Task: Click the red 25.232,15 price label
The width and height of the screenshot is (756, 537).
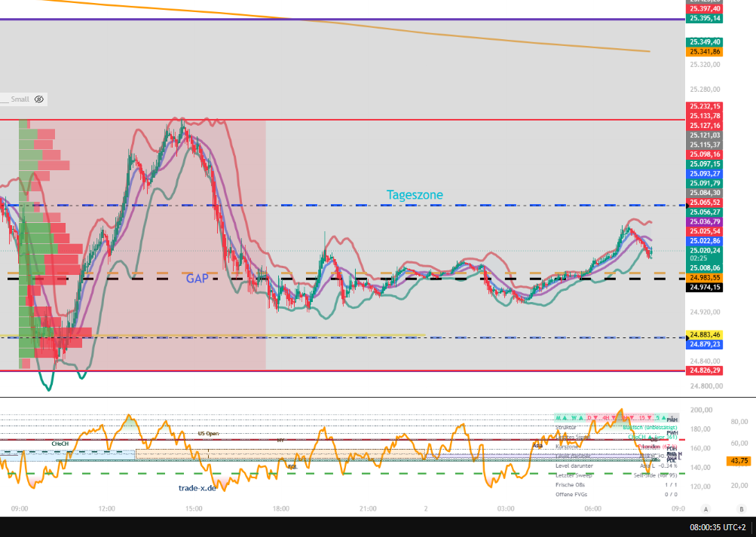Action: 705,106
